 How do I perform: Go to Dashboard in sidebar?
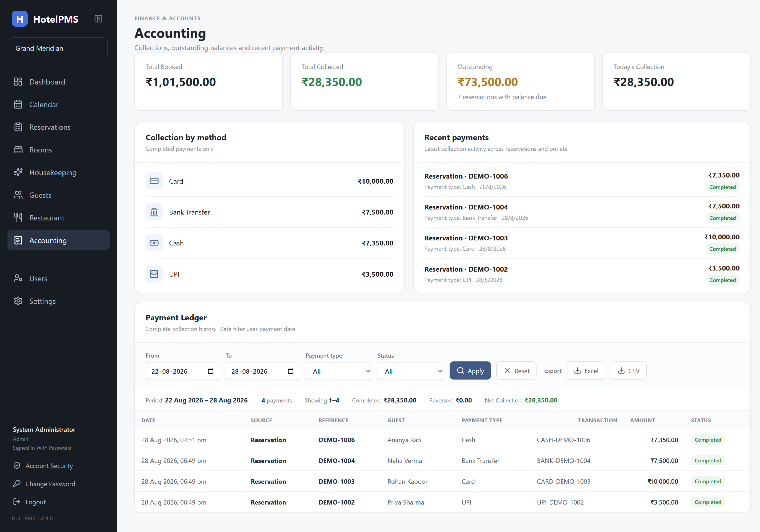click(x=59, y=82)
